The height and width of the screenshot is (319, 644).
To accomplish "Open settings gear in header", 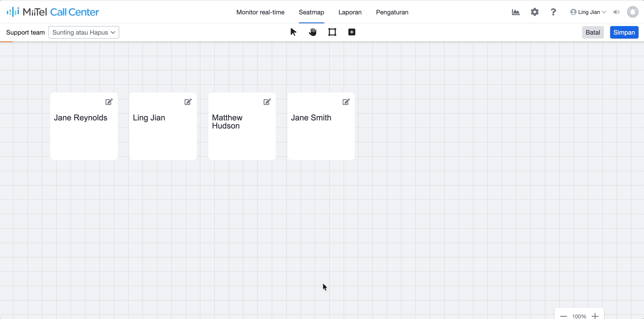I will coord(534,12).
